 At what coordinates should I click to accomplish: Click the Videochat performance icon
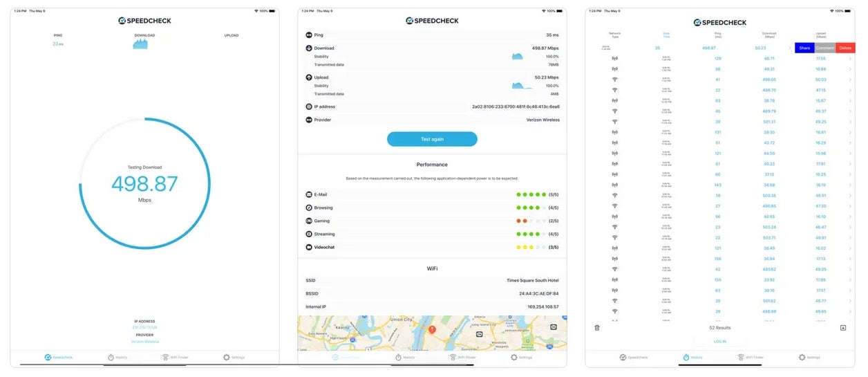click(x=309, y=247)
